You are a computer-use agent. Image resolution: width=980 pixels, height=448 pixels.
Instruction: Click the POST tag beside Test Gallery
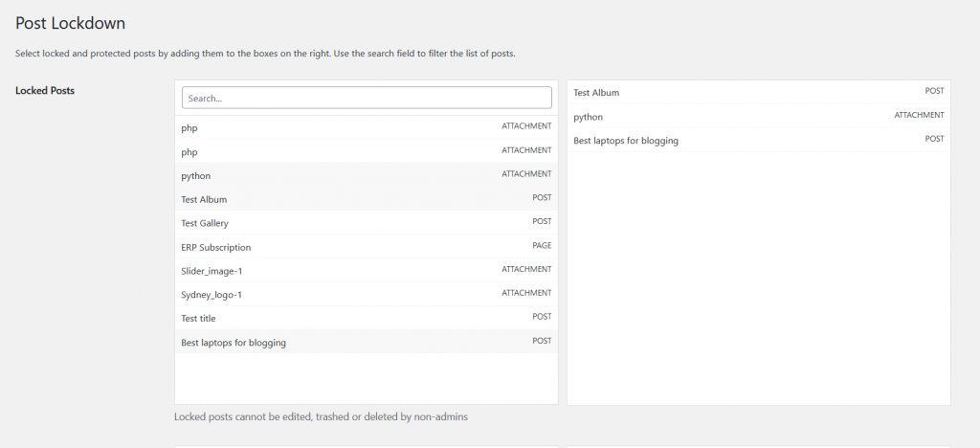tap(542, 221)
